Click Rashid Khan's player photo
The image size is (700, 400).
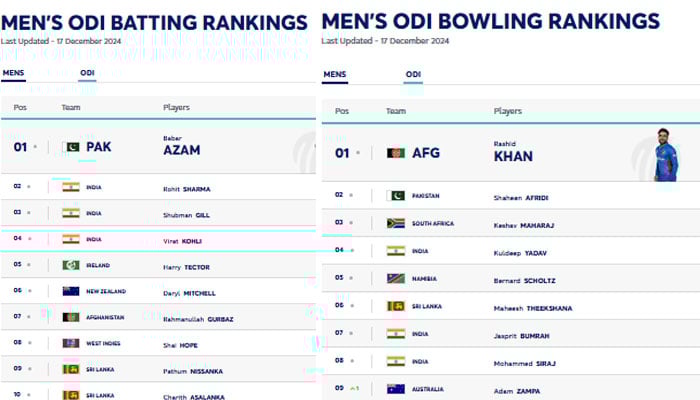click(665, 155)
